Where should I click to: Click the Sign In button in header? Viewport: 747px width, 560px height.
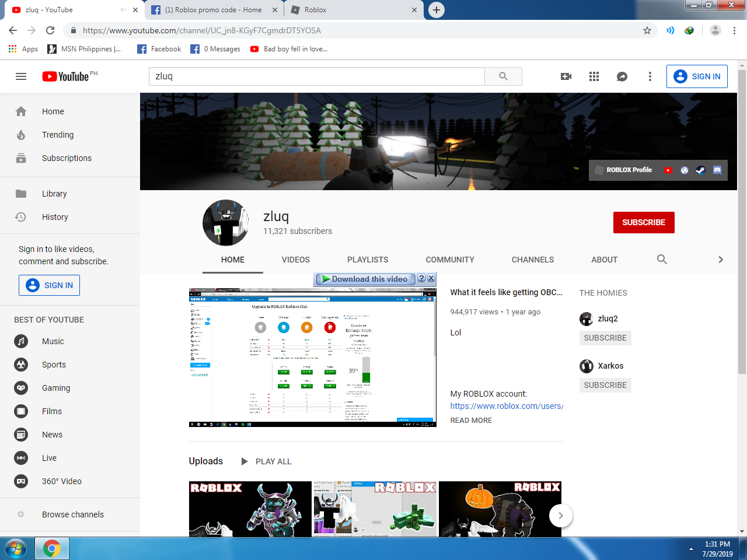pos(697,76)
